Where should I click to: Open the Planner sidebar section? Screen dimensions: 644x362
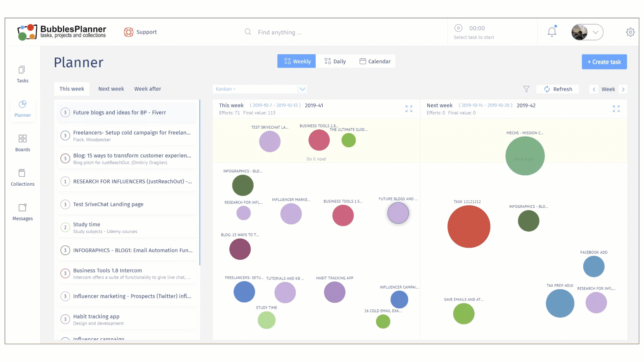[22, 109]
